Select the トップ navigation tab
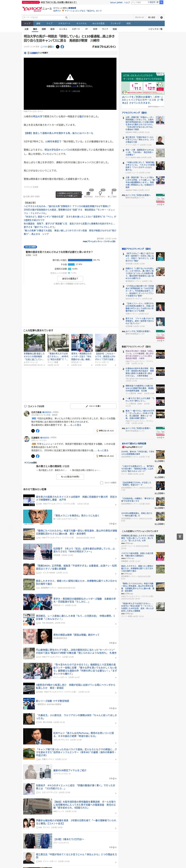186x868 pixels. (27, 24)
